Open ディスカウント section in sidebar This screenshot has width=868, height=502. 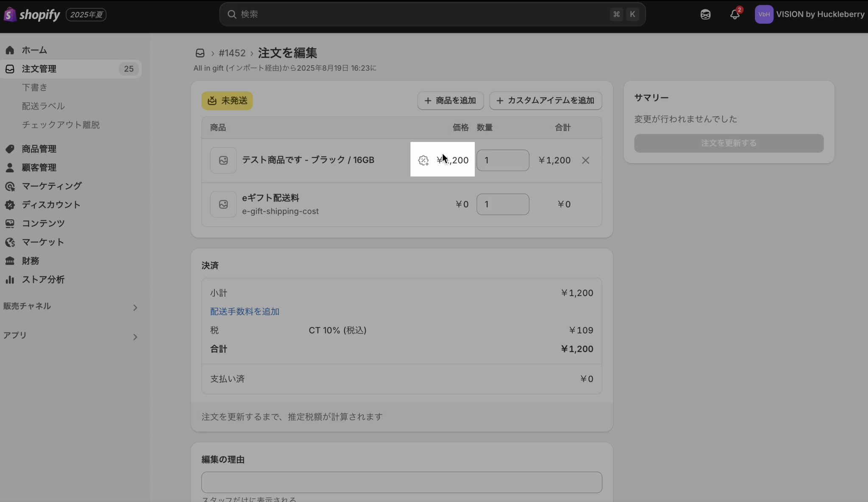coord(51,205)
